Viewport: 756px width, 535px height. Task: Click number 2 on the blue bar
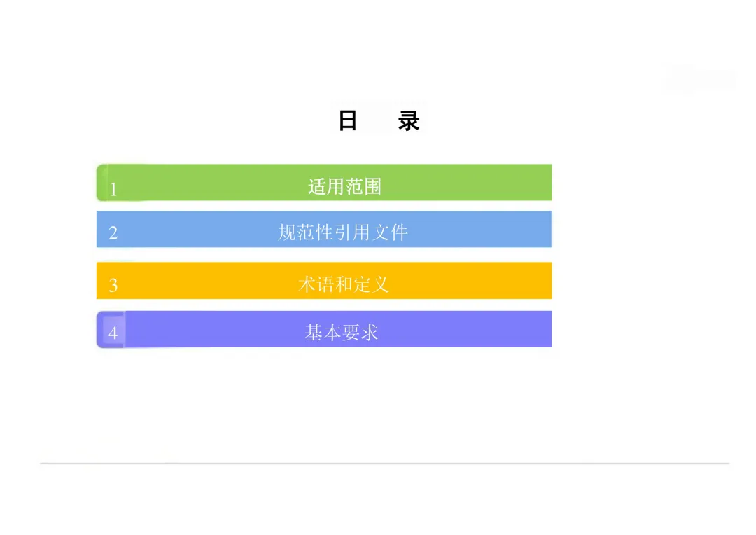point(113,233)
